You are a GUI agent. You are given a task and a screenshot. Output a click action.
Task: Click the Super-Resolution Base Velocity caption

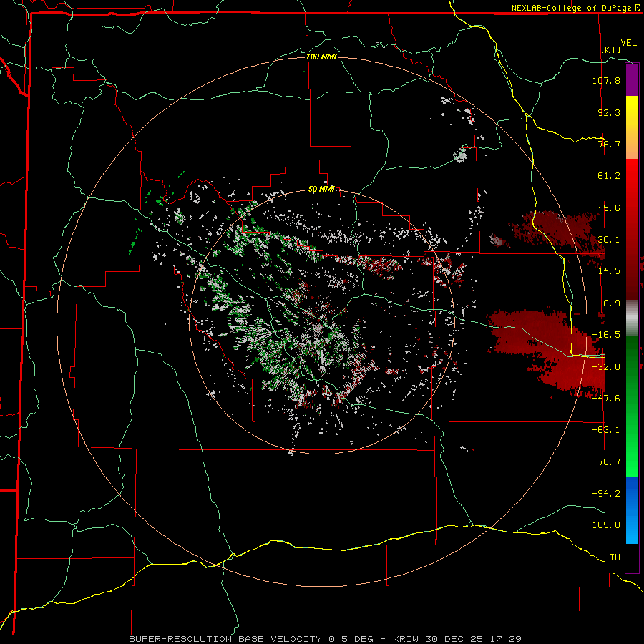[x=326, y=639]
